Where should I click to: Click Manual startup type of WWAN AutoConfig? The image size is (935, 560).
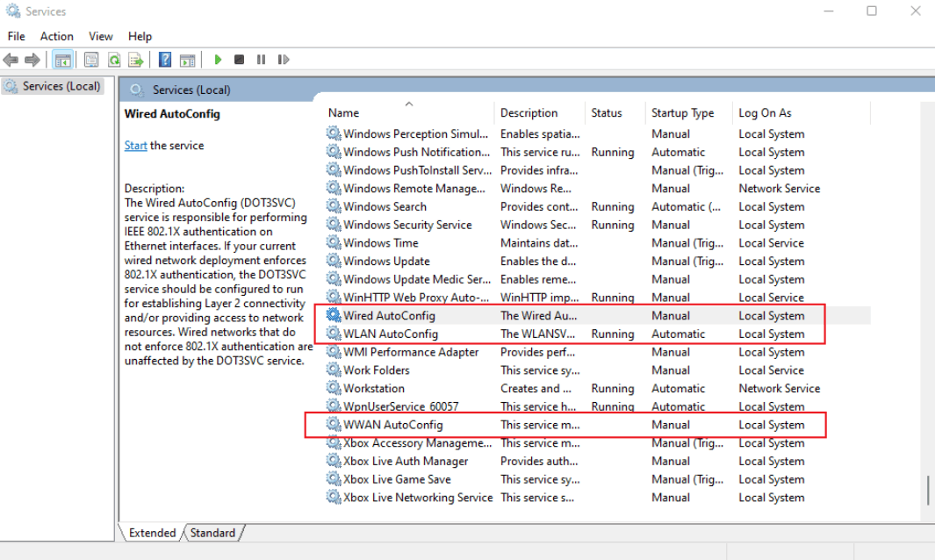(x=671, y=425)
